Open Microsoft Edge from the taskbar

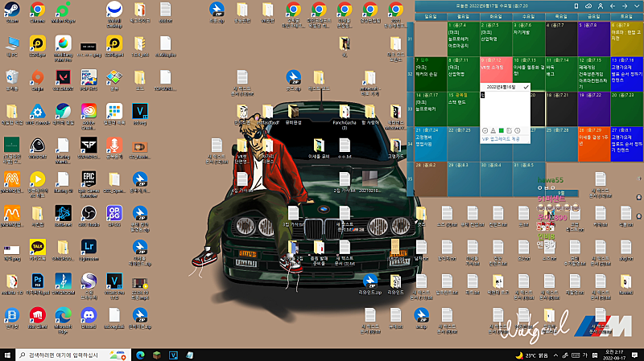[x=139, y=355]
